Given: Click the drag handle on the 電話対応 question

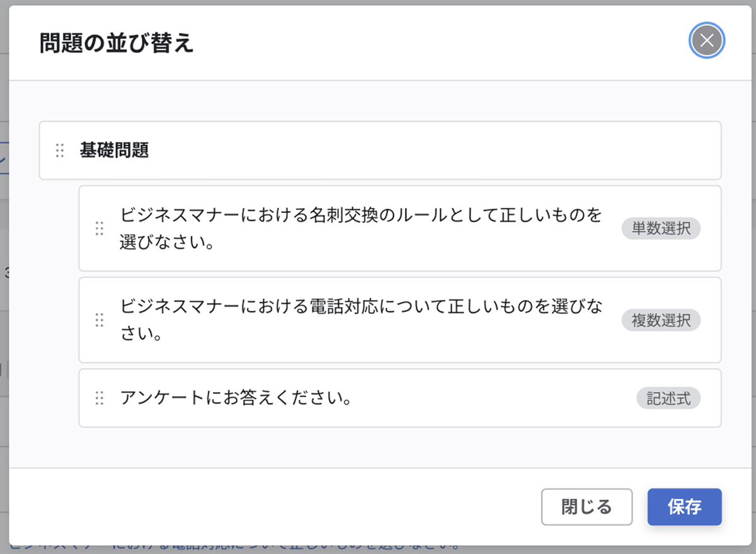Looking at the screenshot, I should (x=99, y=320).
